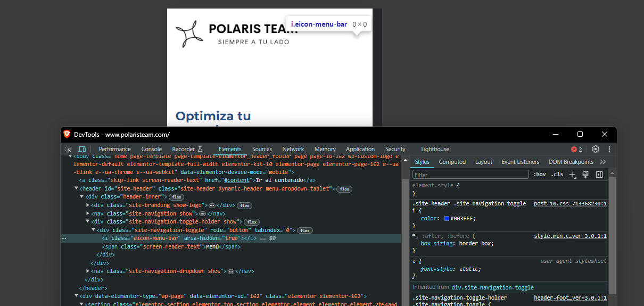Click the Brave lion icon in DevTools title bar
This screenshot has height=306, width=644.
67,134
